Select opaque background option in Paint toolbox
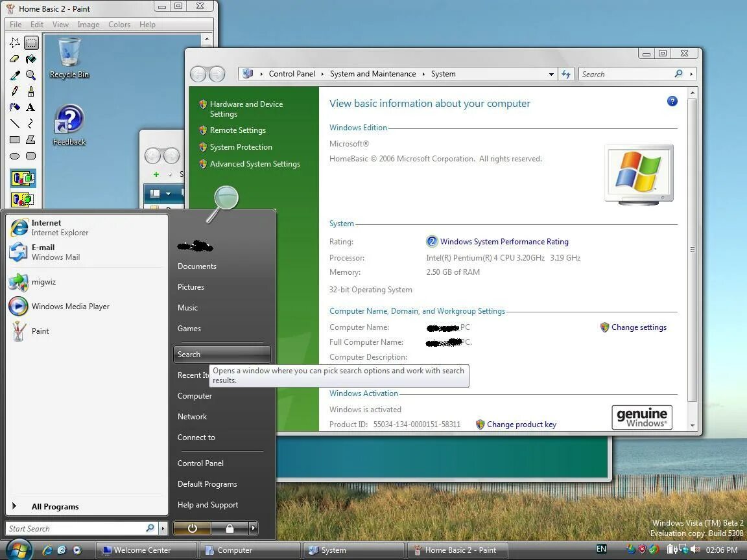The image size is (747, 560). tap(23, 179)
